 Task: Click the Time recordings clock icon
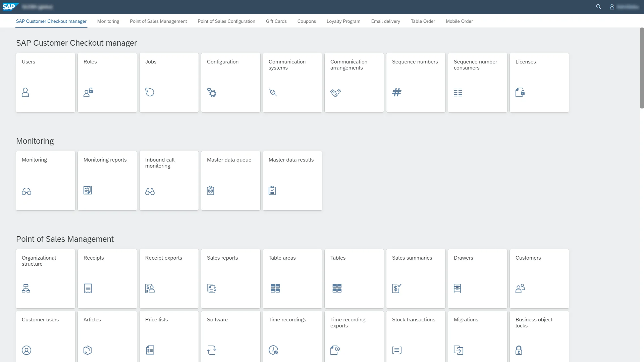pyautogui.click(x=273, y=350)
